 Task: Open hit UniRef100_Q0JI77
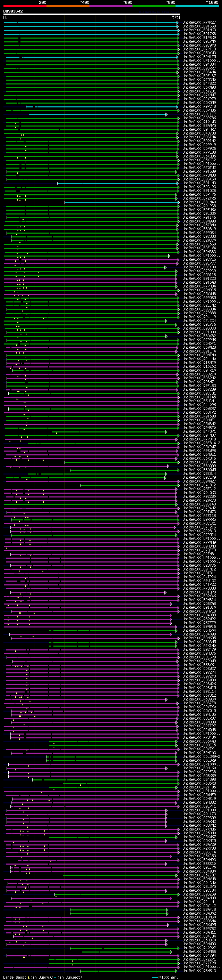(x=199, y=114)
